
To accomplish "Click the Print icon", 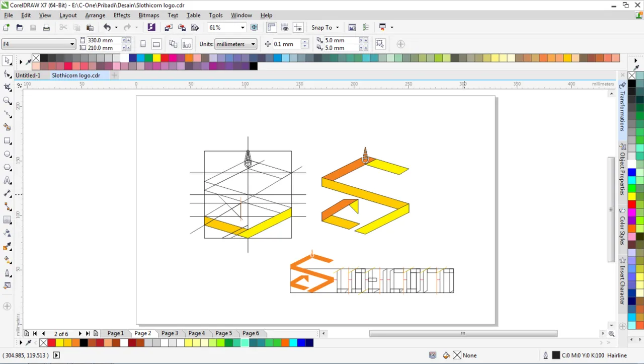I will (46, 27).
